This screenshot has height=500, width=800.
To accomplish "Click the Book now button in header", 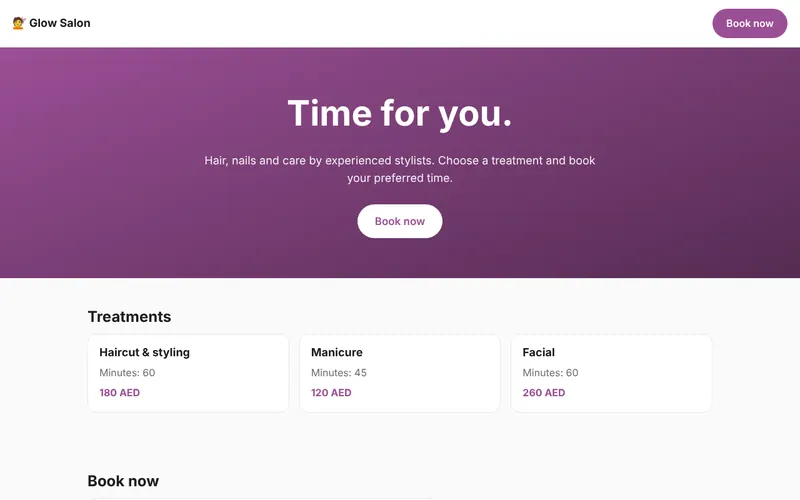I will (x=749, y=23).
